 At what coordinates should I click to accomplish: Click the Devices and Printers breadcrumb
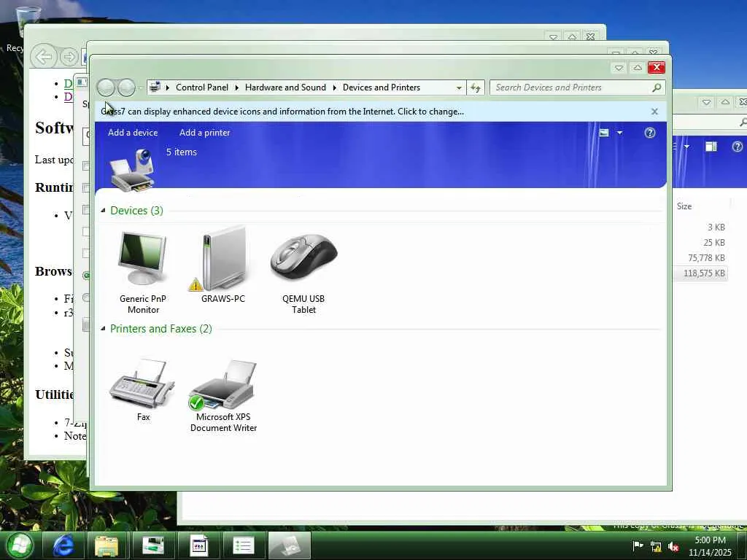coord(381,87)
